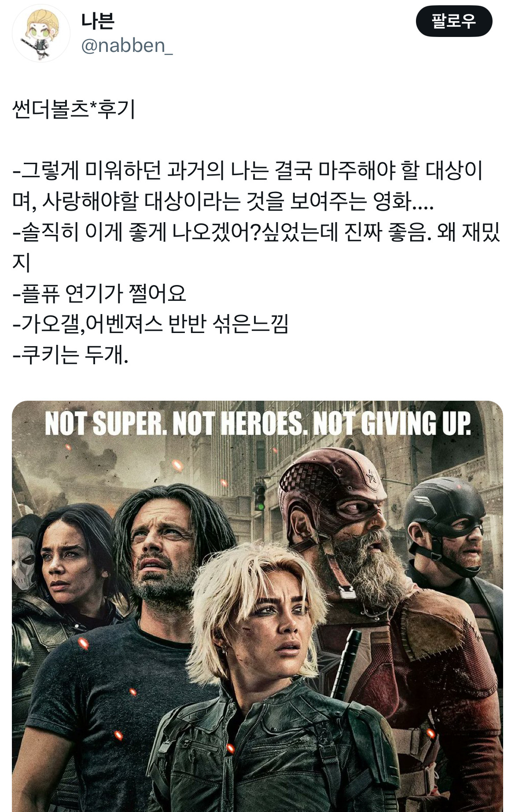Viewport: 515px width, 812px height.
Task: Open the 나븐 profile avatar
Action: pos(40,33)
